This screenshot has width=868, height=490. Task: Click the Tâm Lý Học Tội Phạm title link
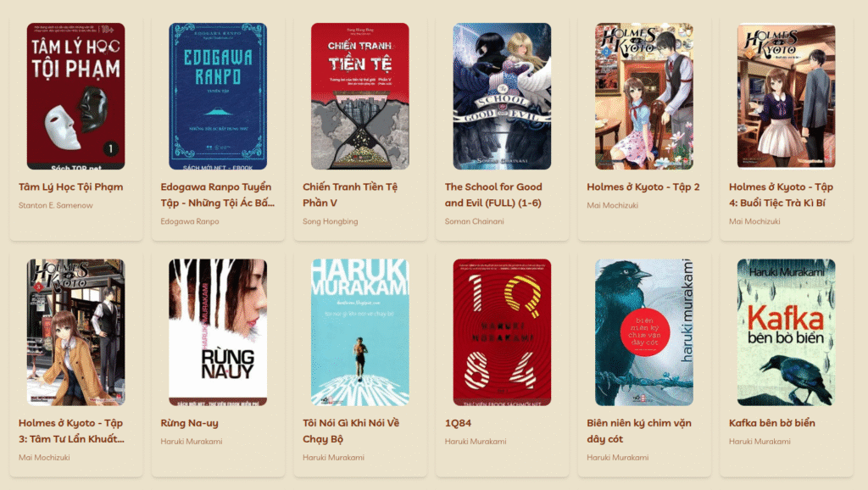[71, 187]
